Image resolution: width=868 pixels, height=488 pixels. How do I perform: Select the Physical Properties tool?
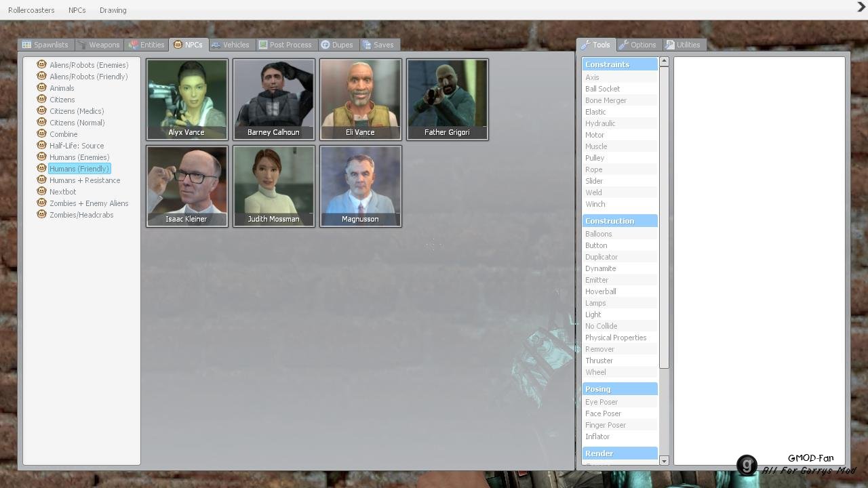(x=620, y=338)
